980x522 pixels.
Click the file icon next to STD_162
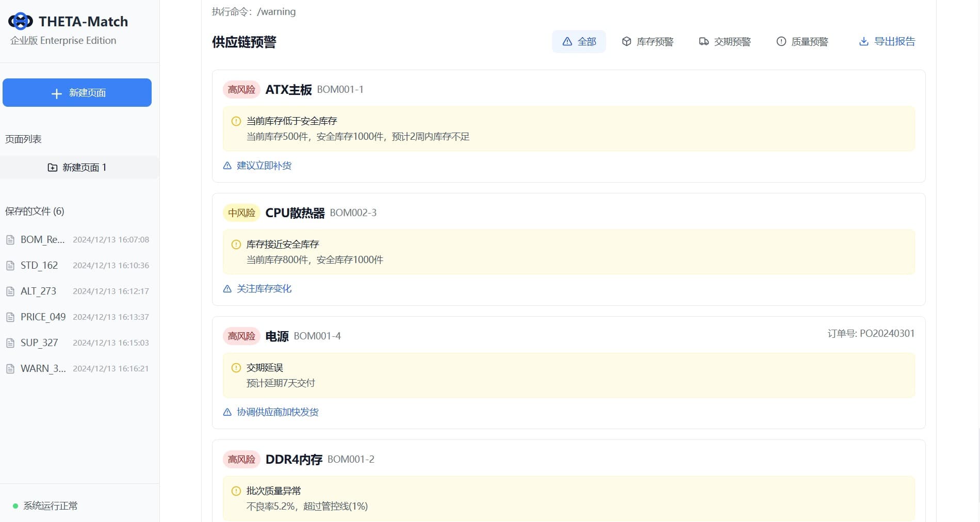(10, 266)
